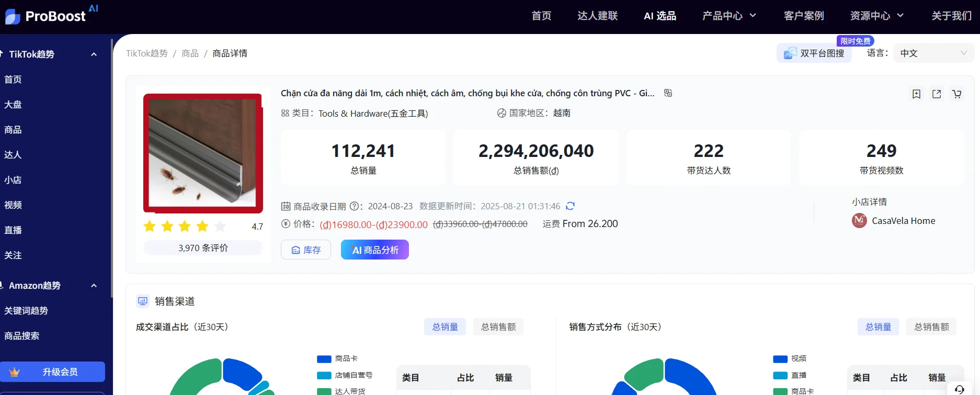This screenshot has width=980, height=395.
Task: Toggle 店铺自营号 legend swatch
Action: point(324,376)
